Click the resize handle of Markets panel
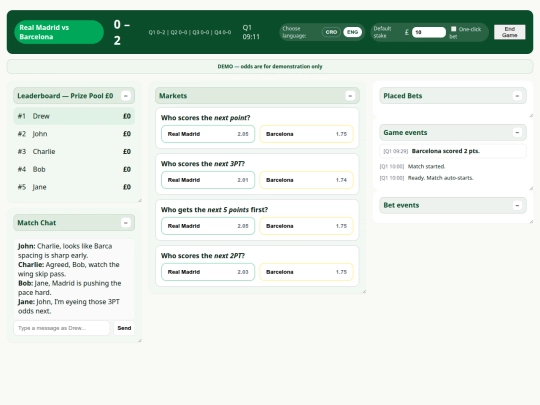Viewport: 540px width, 405px height. click(x=364, y=291)
